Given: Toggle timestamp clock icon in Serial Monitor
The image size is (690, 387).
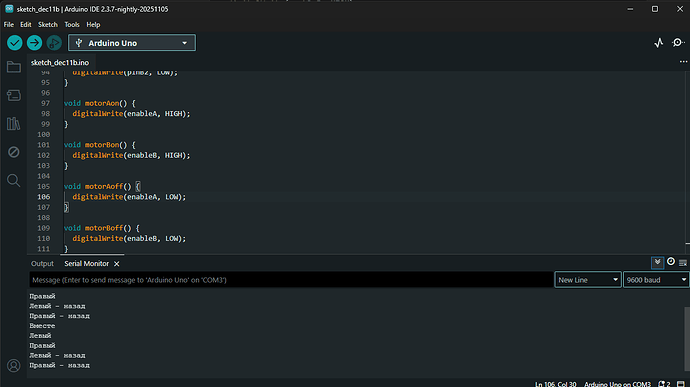Looking at the screenshot, I should [x=671, y=262].
